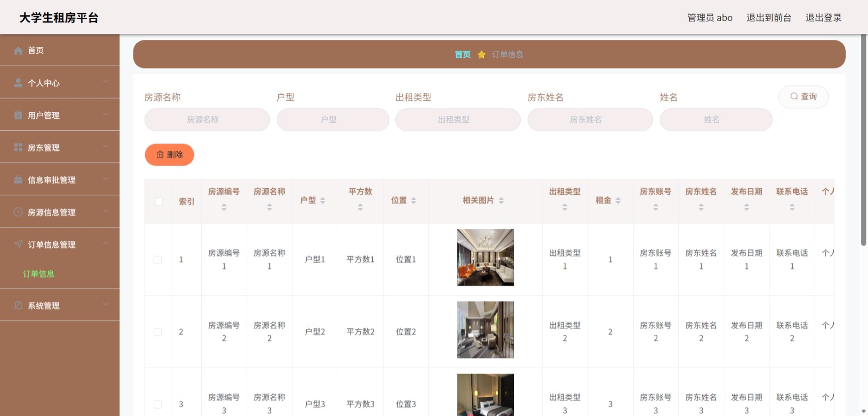The image size is (868, 416).
Task: Click the home icon beside 首页
Action: click(x=18, y=50)
